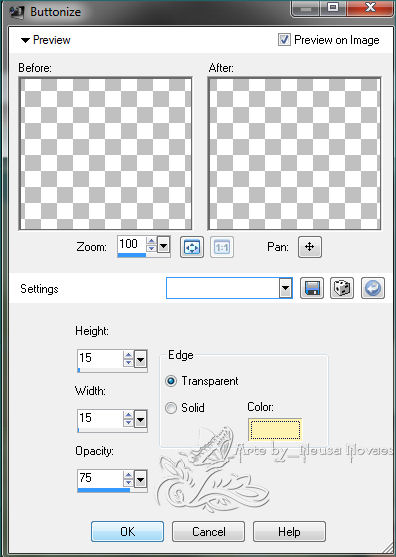Viewport: 396px width, 557px height.
Task: Save preset using the floppy disk icon
Action: pyautogui.click(x=312, y=288)
